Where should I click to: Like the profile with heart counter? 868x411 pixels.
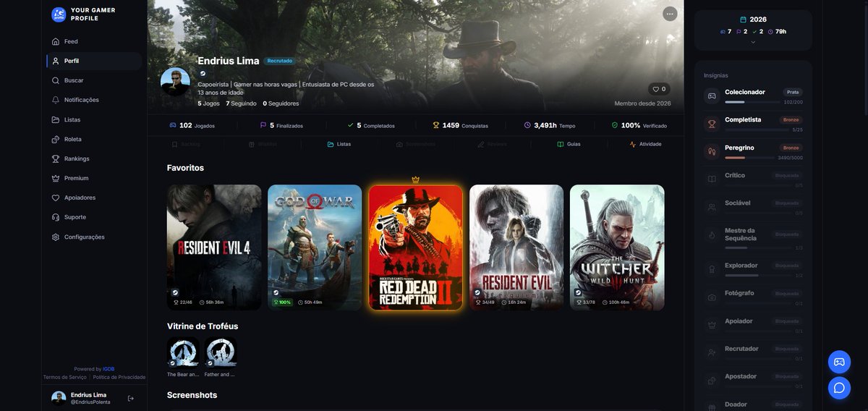(659, 89)
